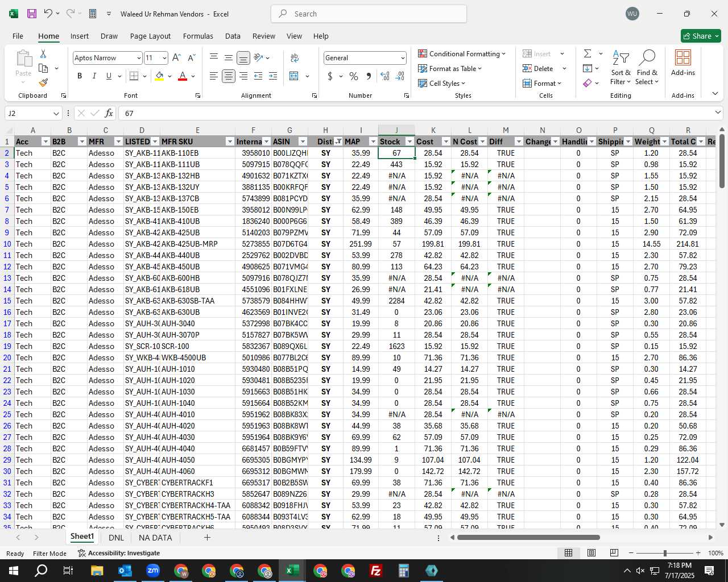Click the Format cells button
Image resolution: width=728 pixels, height=582 pixels.
pyautogui.click(x=542, y=83)
